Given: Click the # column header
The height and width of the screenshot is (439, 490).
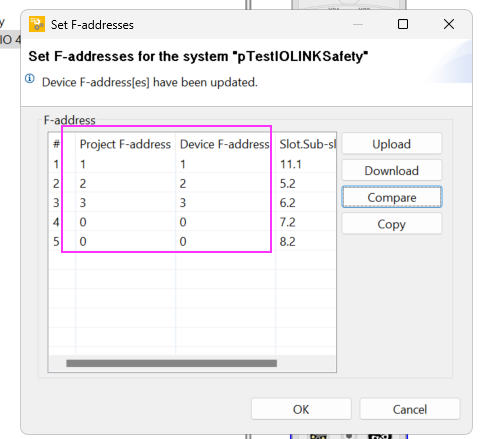Looking at the screenshot, I should click(x=62, y=144).
